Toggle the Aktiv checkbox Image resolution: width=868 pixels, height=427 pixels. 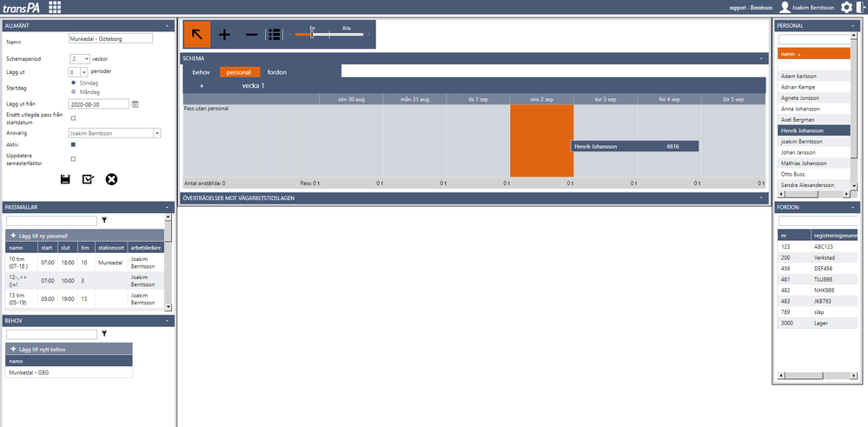click(x=73, y=144)
